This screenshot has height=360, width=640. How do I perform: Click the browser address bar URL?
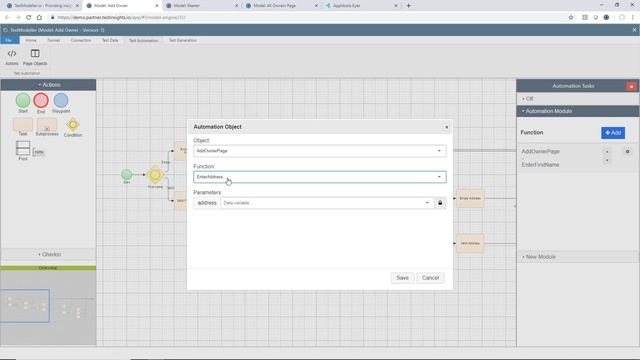tap(122, 18)
